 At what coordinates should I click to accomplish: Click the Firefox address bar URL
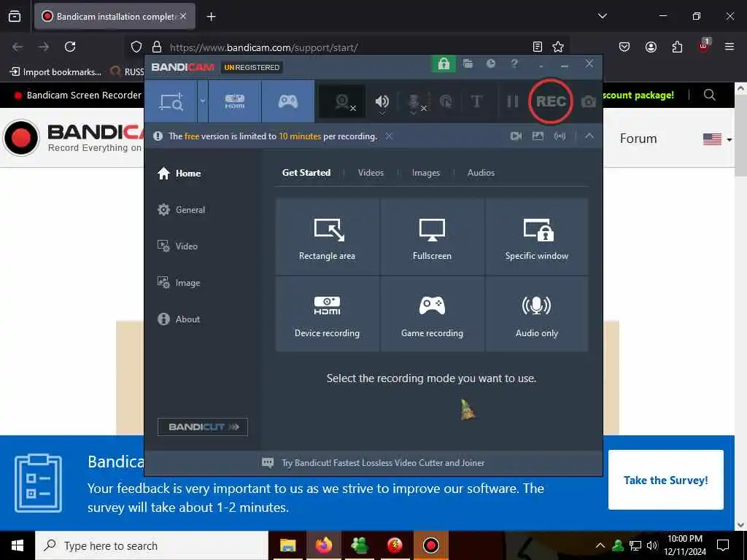point(263,47)
